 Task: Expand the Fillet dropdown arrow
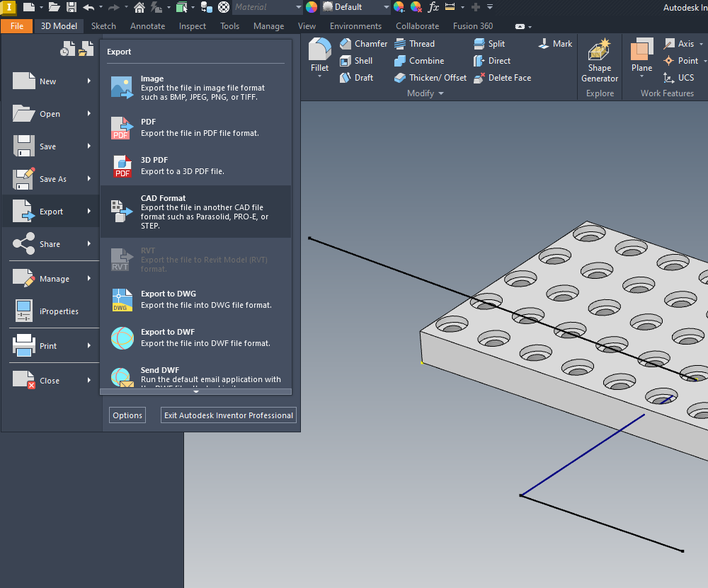(x=320, y=76)
